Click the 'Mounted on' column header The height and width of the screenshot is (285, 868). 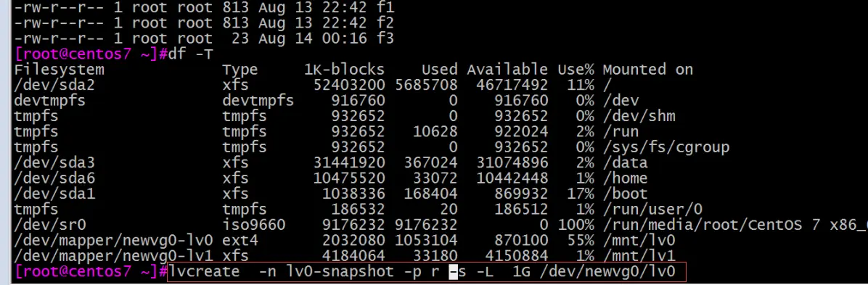point(647,70)
